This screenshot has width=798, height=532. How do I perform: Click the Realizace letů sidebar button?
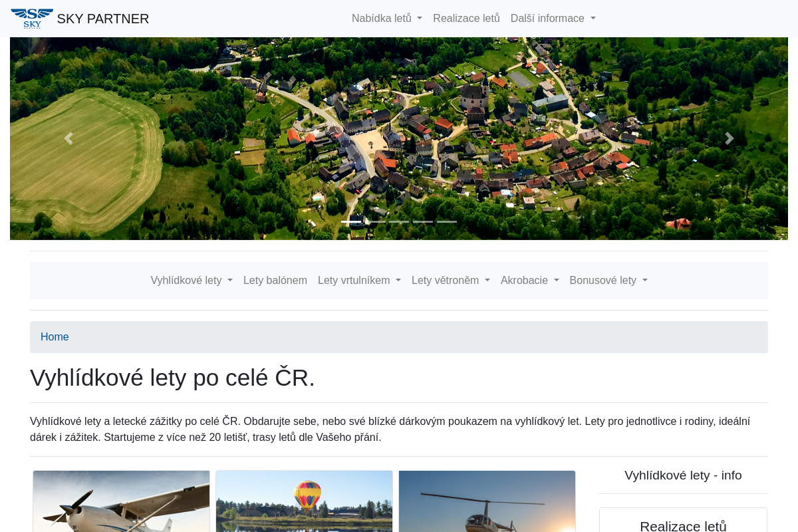tap(682, 525)
